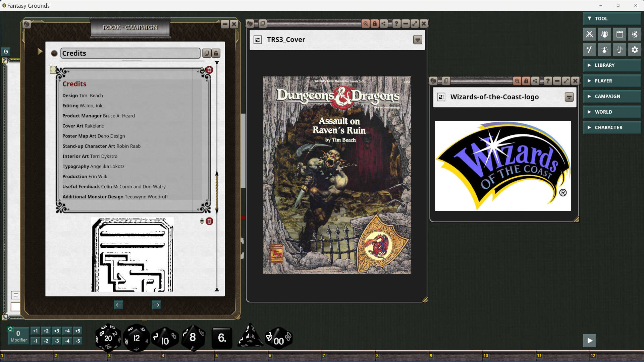Click the help question mark on Wizards-of-the-Coast-logo window
644x362 pixels.
point(548,81)
